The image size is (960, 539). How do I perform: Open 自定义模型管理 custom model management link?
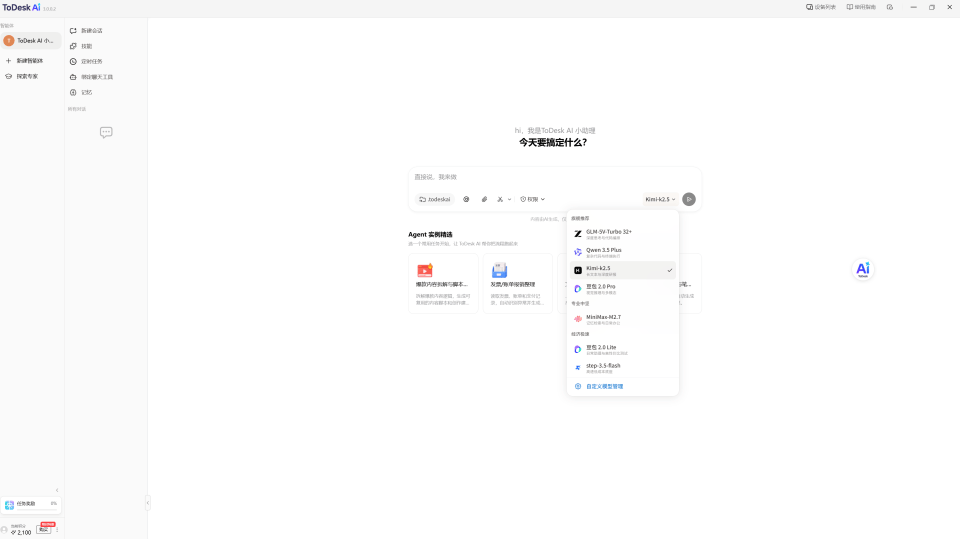click(x=599, y=386)
